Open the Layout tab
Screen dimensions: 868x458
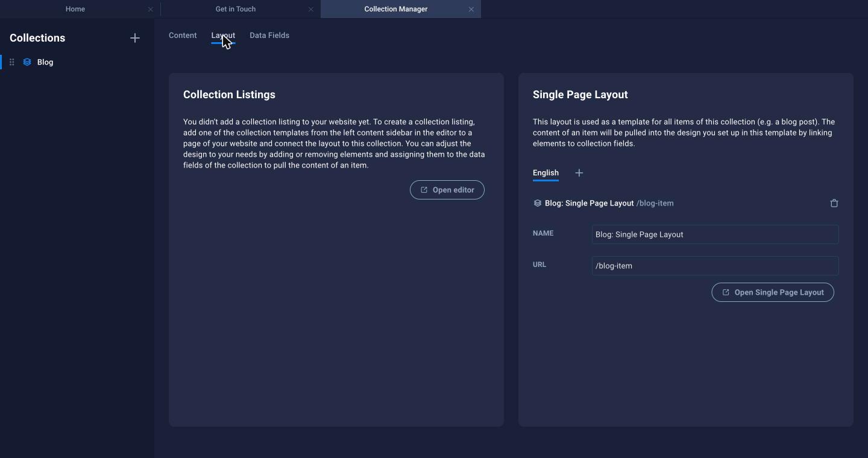223,36
